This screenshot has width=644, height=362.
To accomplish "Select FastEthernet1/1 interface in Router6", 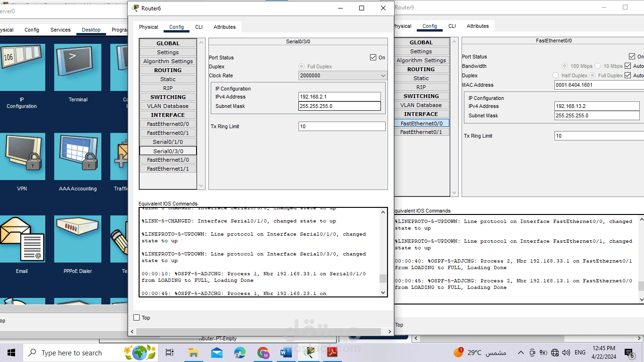I will point(168,169).
